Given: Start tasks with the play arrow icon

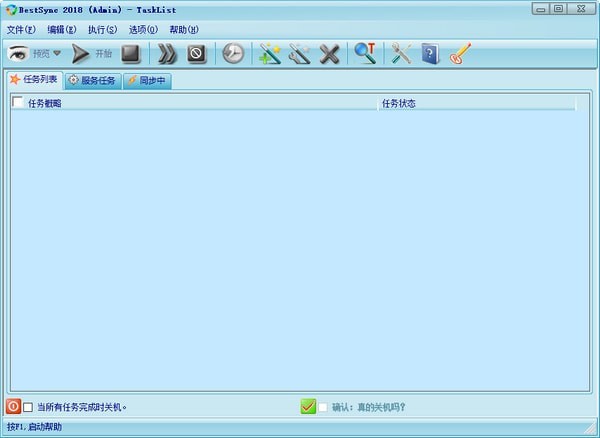Looking at the screenshot, I should pos(80,54).
